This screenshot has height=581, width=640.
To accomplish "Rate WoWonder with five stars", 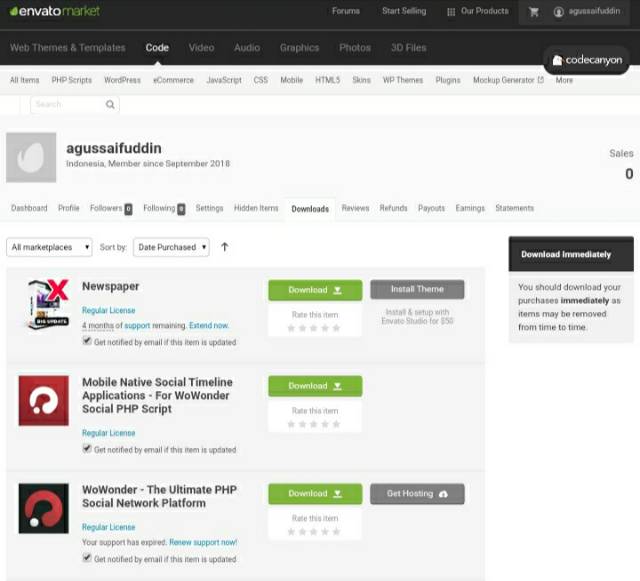I will point(336,532).
